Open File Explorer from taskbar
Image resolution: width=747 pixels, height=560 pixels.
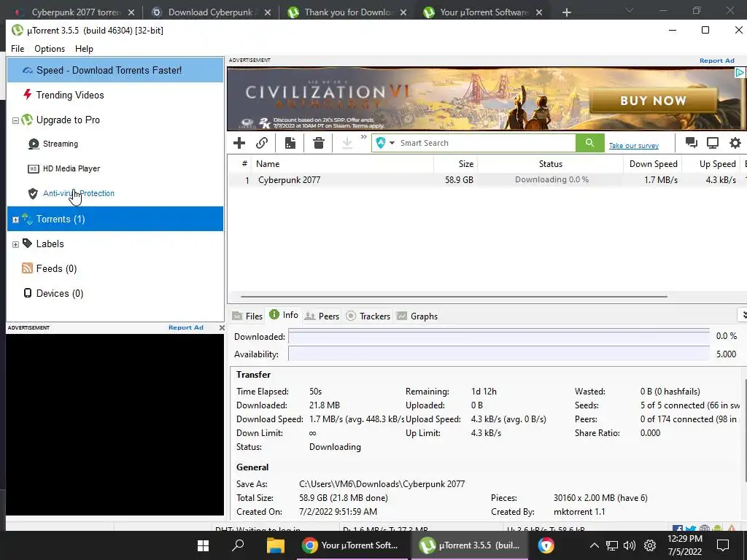[x=275, y=545]
